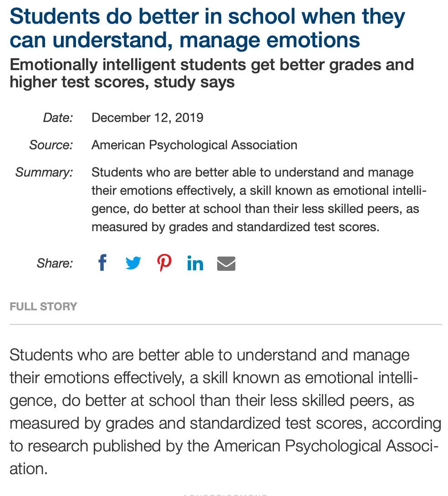Share the article on LinkedIn
The width and height of the screenshot is (448, 496).
pyautogui.click(x=195, y=263)
